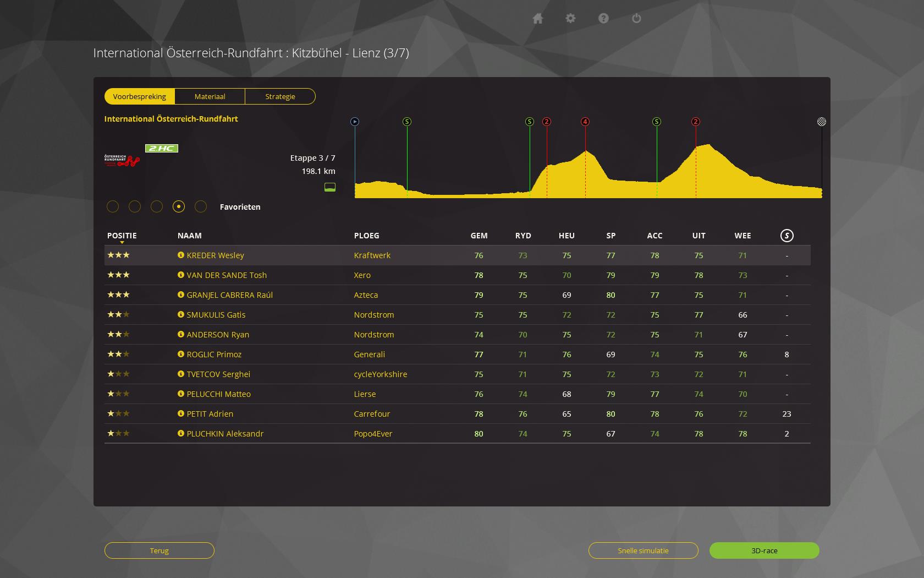
Task: Open info icon for SMUKULIS Gatis
Action: tap(180, 314)
